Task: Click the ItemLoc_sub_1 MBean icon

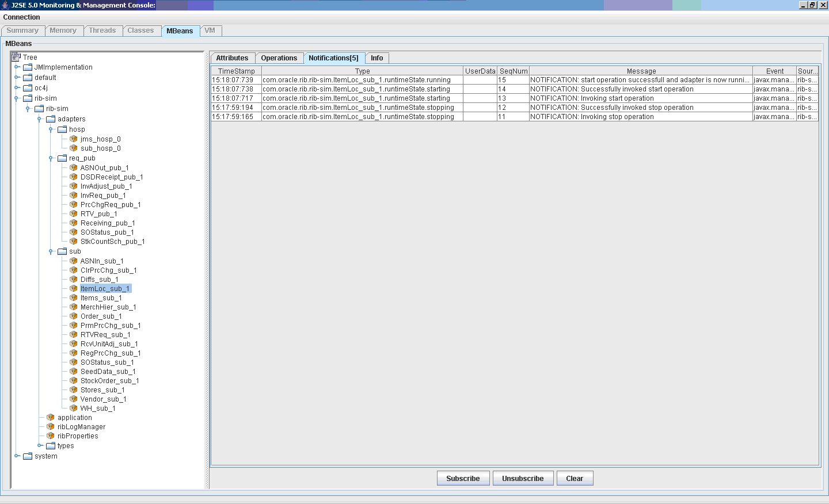Action: pyautogui.click(x=74, y=288)
